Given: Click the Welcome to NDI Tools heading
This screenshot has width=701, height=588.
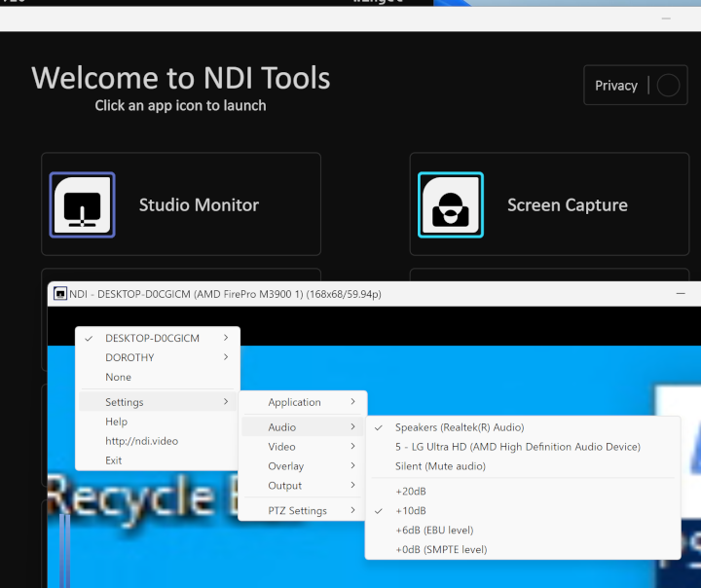Looking at the screenshot, I should [x=181, y=78].
